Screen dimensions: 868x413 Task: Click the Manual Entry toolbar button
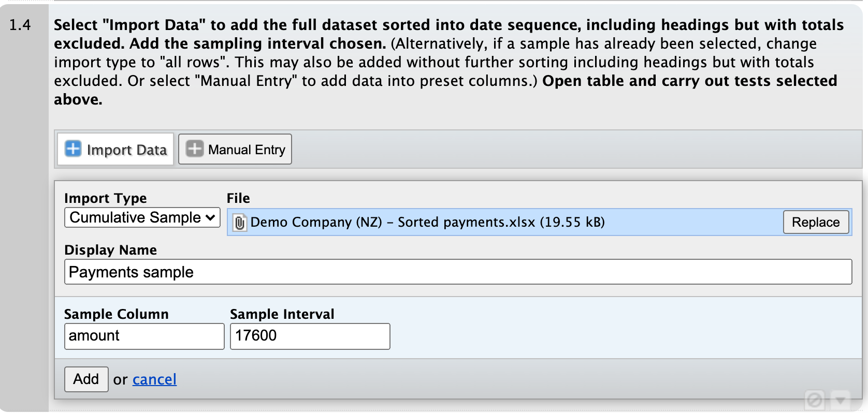[x=235, y=149]
